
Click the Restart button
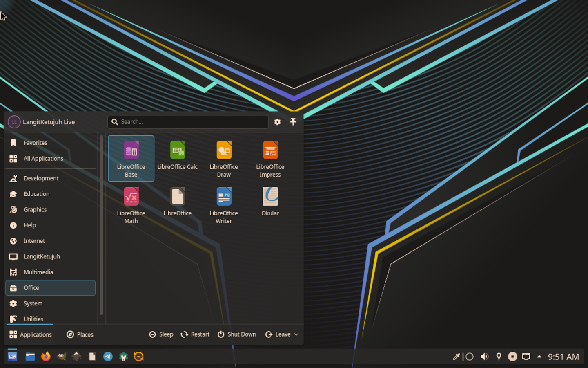tap(195, 334)
